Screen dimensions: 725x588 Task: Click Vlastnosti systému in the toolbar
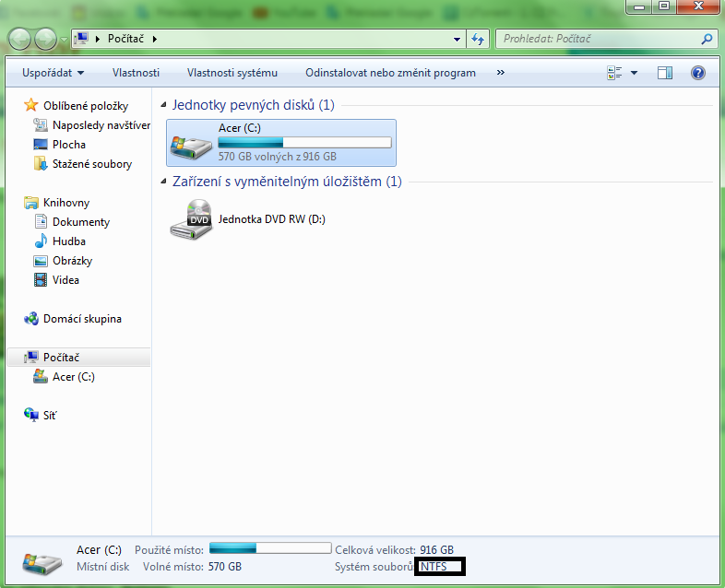pyautogui.click(x=232, y=73)
